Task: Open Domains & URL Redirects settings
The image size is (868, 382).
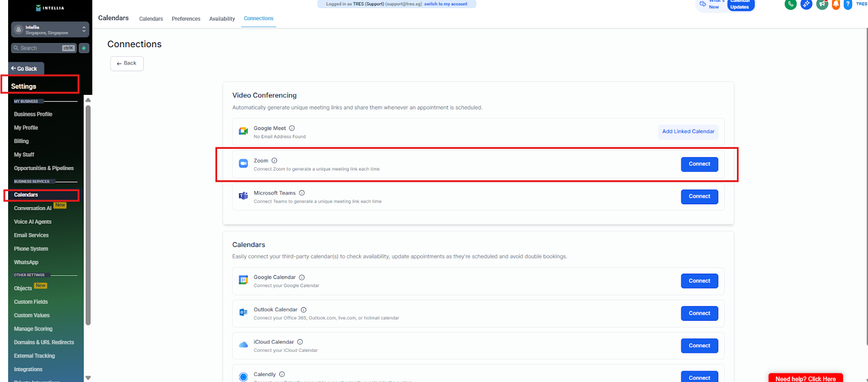Action: [x=44, y=343]
